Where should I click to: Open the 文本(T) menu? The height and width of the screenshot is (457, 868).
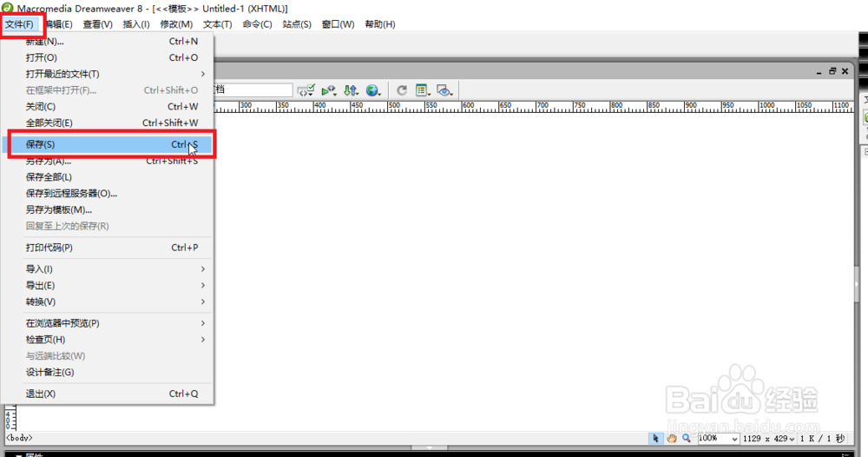[217, 24]
